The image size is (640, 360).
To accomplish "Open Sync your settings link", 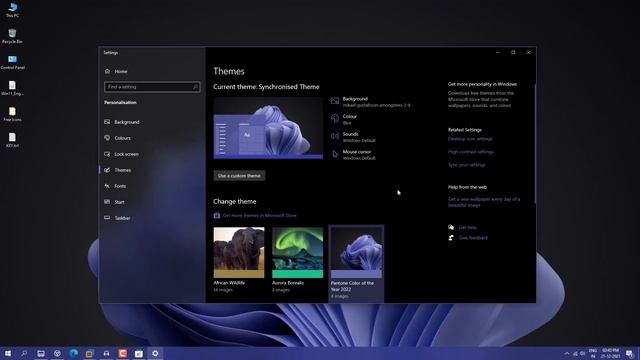I will [x=467, y=165].
